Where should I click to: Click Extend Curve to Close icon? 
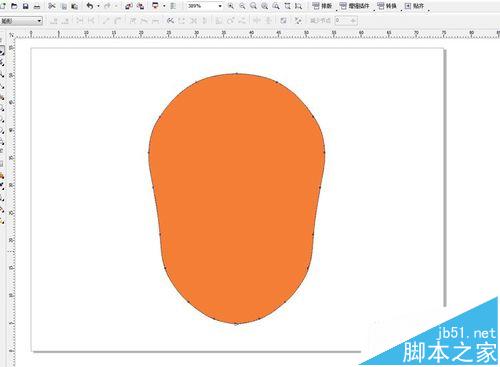click(x=182, y=21)
